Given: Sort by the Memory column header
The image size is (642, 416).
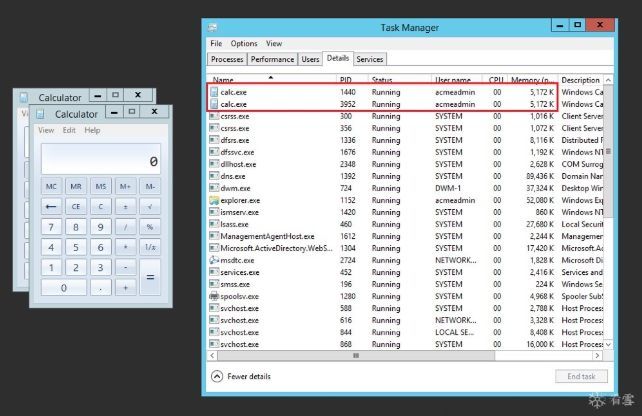Looking at the screenshot, I should click(532, 79).
